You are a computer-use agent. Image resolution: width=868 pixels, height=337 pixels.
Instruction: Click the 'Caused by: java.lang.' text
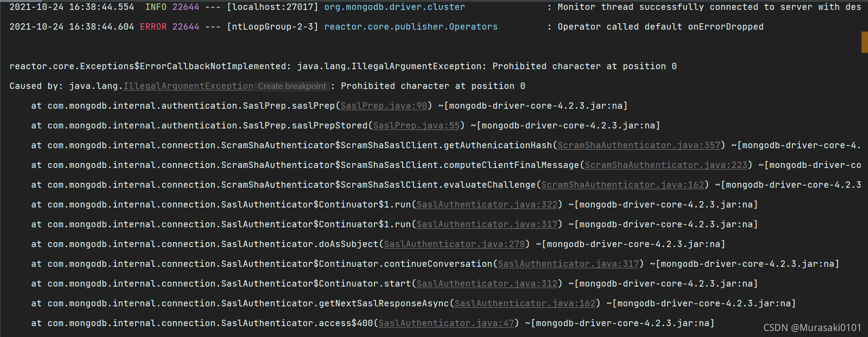66,86
